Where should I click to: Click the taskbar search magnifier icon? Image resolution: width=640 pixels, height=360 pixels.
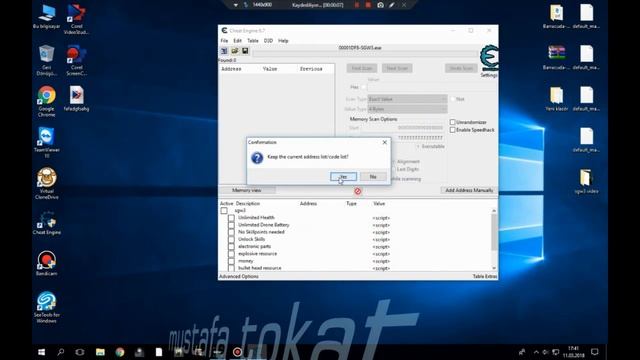click(61, 352)
